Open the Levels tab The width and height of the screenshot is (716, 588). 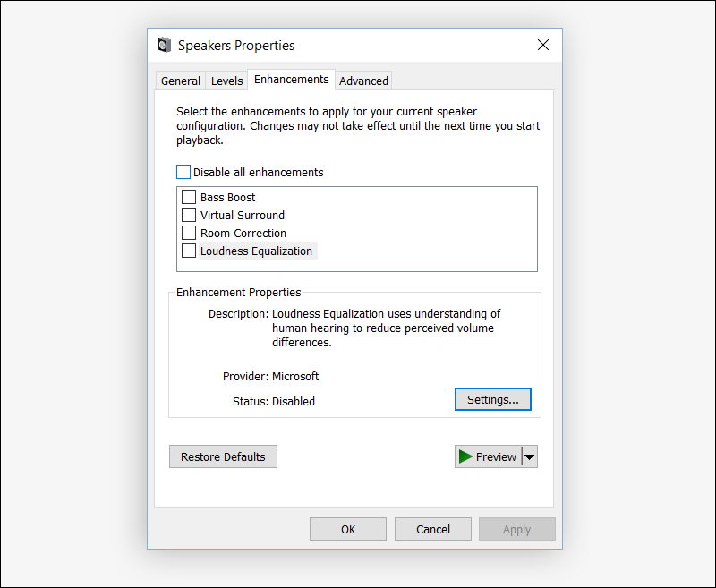point(226,81)
